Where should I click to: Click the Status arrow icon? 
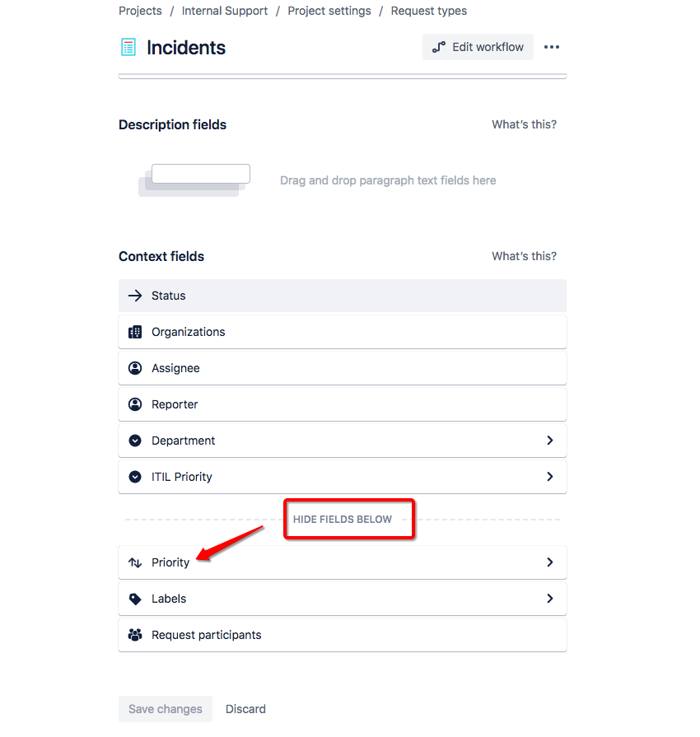coord(135,296)
